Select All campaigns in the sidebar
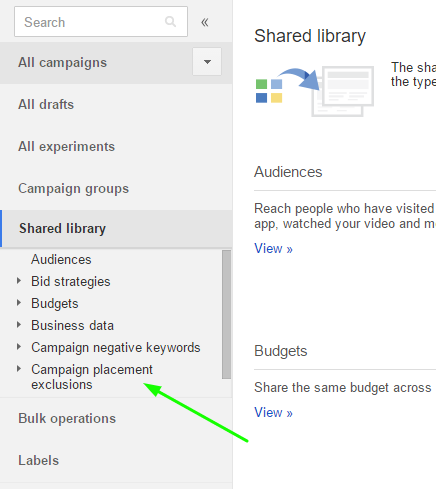This screenshot has width=436, height=489. [63, 63]
